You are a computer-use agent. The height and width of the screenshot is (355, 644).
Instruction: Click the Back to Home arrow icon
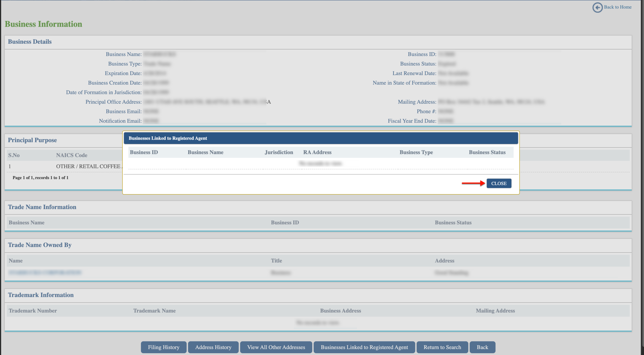(597, 7)
